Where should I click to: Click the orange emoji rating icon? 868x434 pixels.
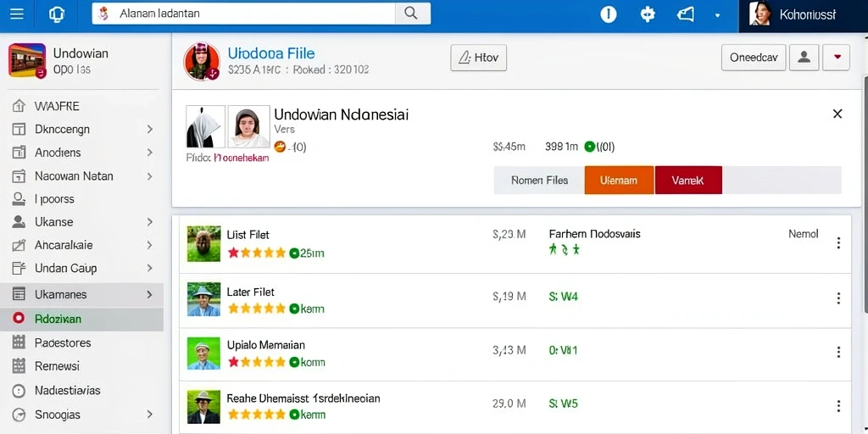pyautogui.click(x=280, y=147)
